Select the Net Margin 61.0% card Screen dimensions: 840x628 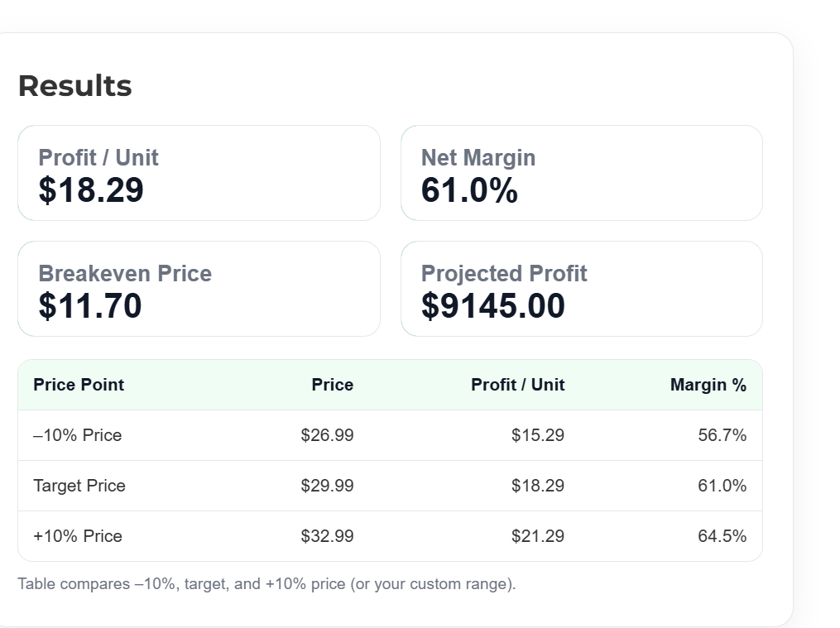pos(581,173)
